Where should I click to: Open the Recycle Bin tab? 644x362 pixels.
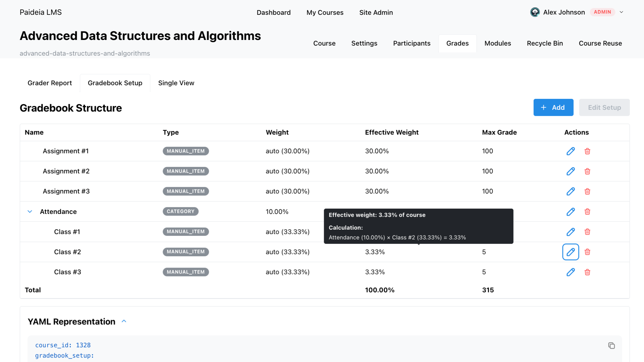pos(544,43)
